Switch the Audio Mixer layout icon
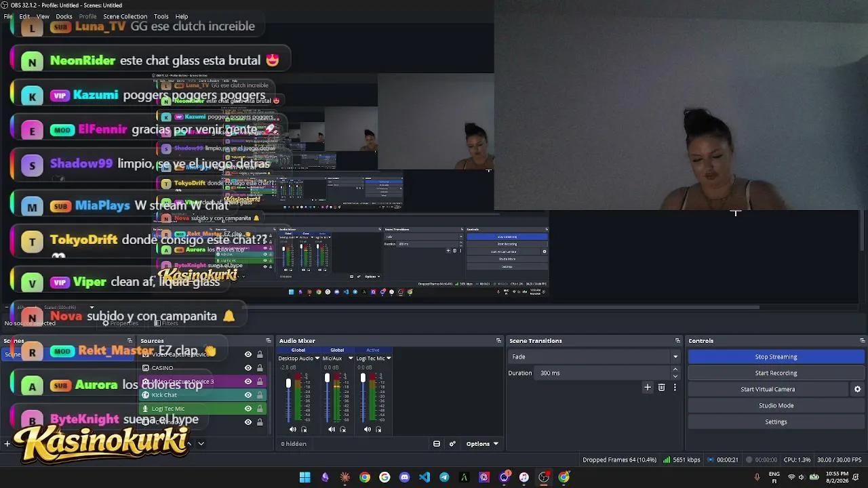The width and height of the screenshot is (868, 488). point(437,444)
